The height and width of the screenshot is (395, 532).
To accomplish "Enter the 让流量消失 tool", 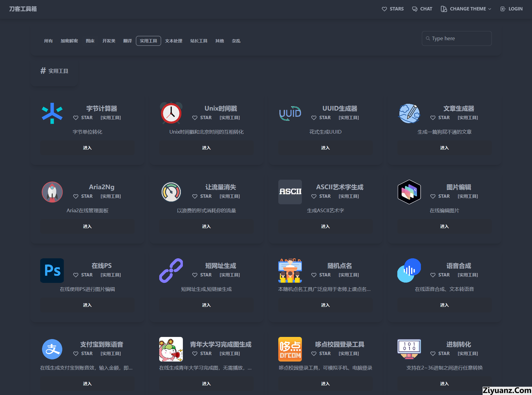I will pos(206,226).
